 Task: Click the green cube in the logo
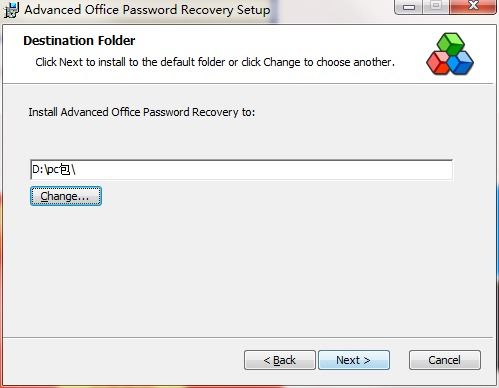(x=451, y=43)
